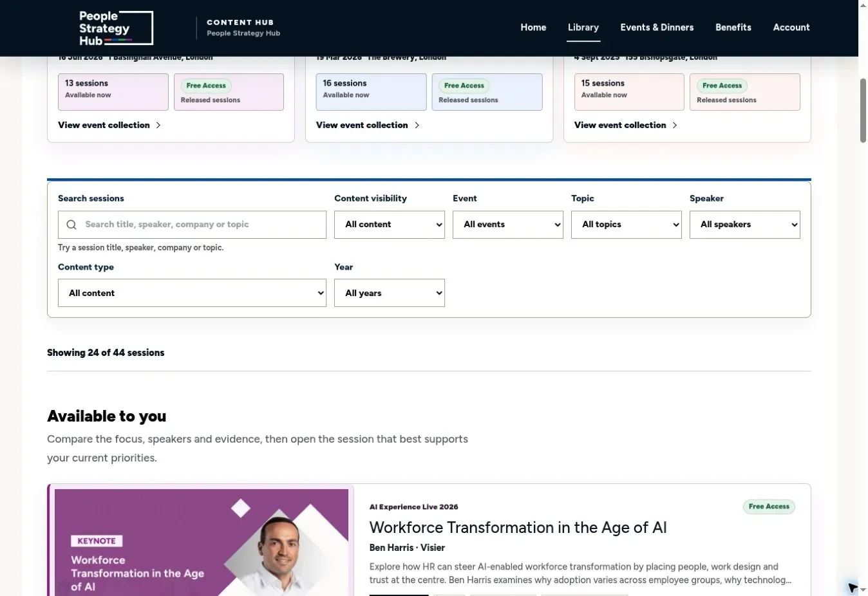Expand the Topic filter dropdown
Screen dimensions: 868x596
point(627,225)
